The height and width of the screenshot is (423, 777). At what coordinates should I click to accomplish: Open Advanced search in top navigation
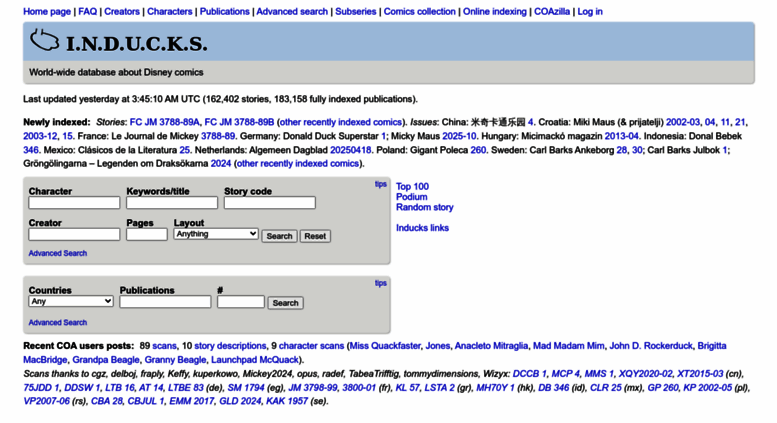point(292,11)
